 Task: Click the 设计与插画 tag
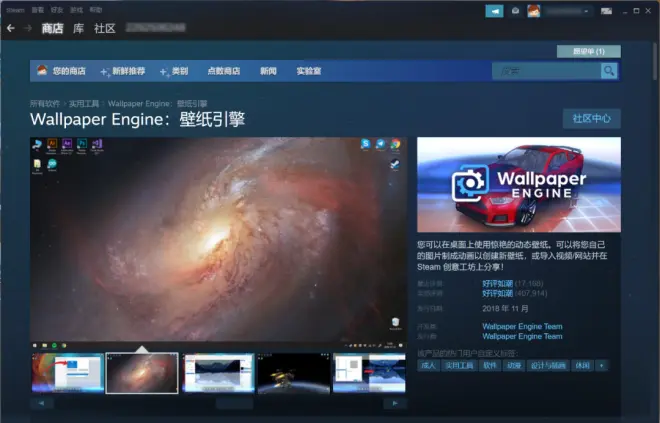pos(548,365)
